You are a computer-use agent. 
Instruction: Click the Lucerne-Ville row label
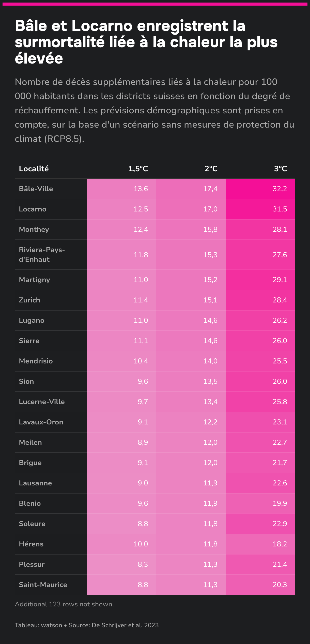42,402
